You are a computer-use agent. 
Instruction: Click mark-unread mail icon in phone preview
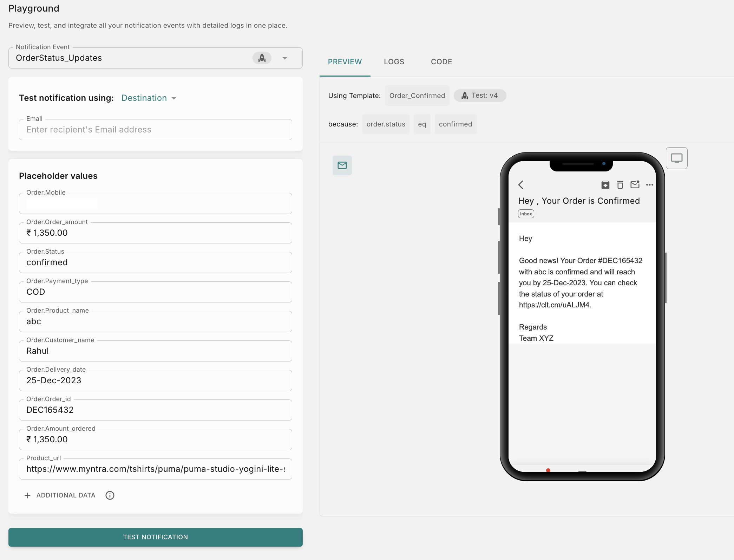635,185
